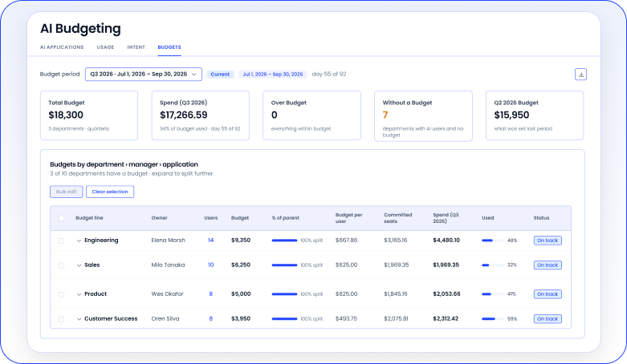The width and height of the screenshot is (627, 364).
Task: Click Product's On track status badge
Action: click(548, 294)
